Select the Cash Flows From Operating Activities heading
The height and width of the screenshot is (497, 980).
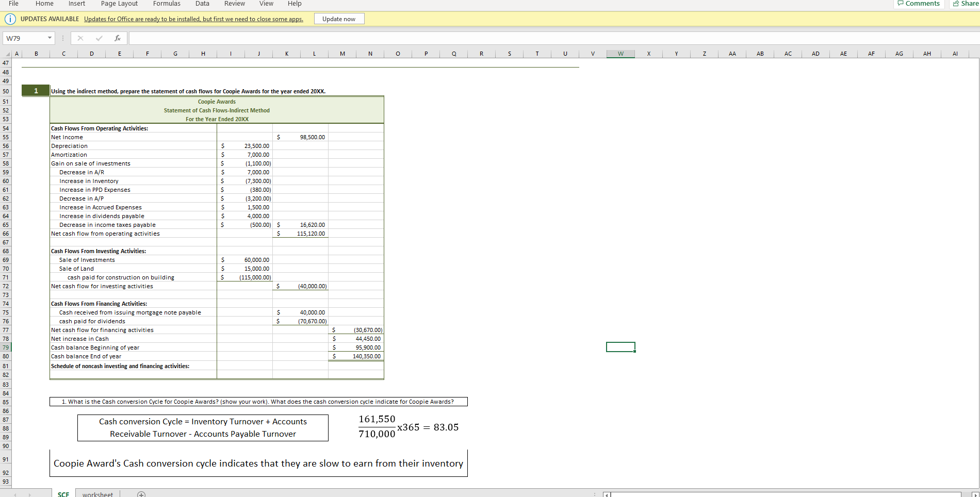click(x=133, y=128)
